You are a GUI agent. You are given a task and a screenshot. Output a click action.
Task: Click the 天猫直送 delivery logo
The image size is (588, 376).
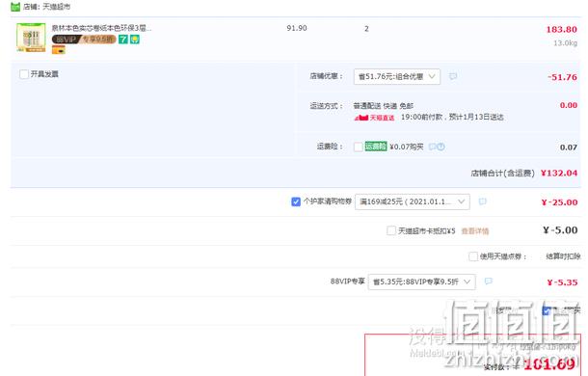(374, 118)
